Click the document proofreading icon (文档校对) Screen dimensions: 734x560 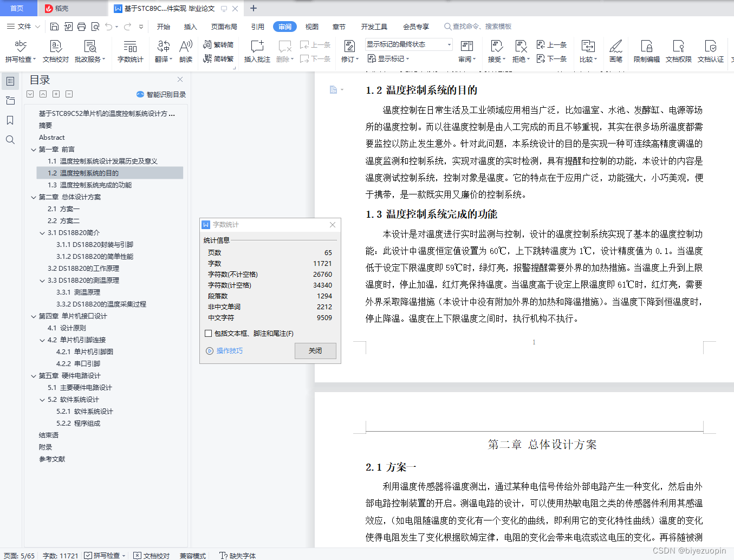click(56, 51)
